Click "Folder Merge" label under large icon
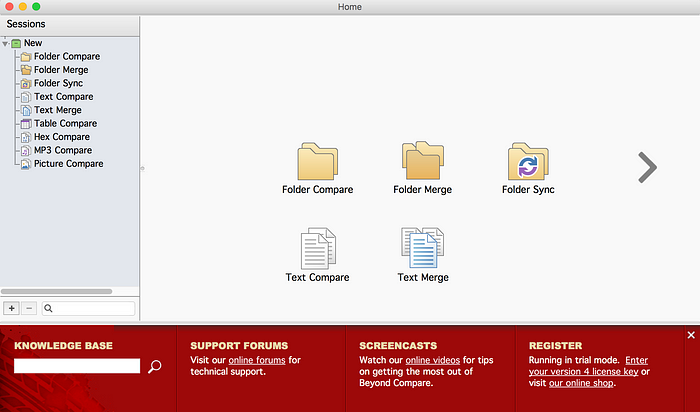The width and height of the screenshot is (700, 412). click(x=423, y=190)
